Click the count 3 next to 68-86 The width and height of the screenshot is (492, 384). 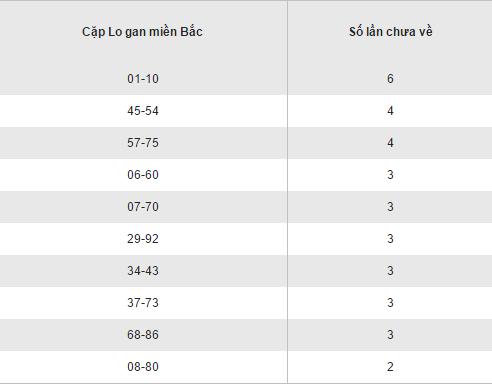tap(390, 335)
